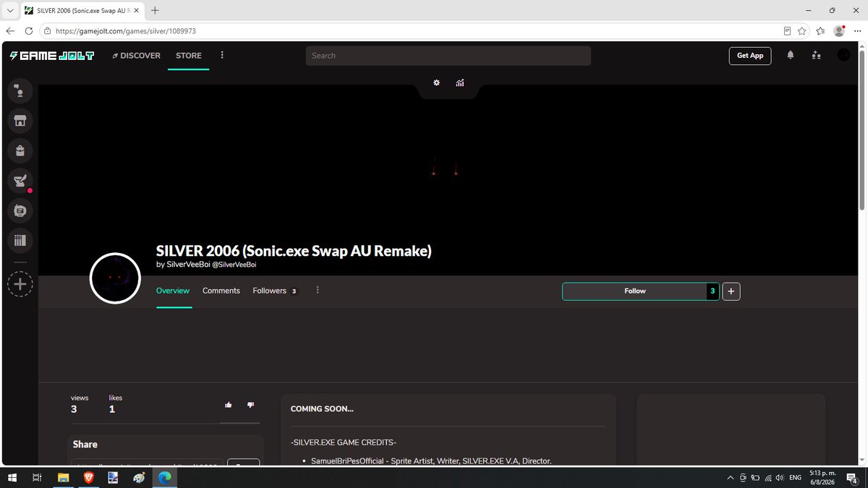Click the browser back arrow
The height and width of the screenshot is (488, 868).
click(10, 31)
